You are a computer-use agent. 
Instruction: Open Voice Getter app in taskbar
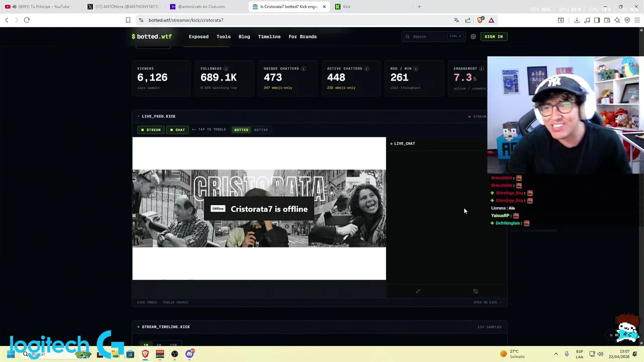click(160, 354)
